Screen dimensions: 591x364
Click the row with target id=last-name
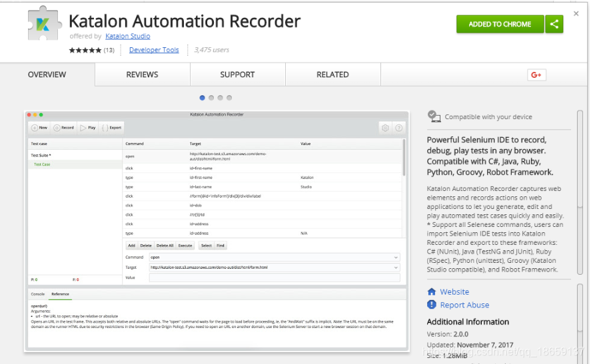(263, 187)
